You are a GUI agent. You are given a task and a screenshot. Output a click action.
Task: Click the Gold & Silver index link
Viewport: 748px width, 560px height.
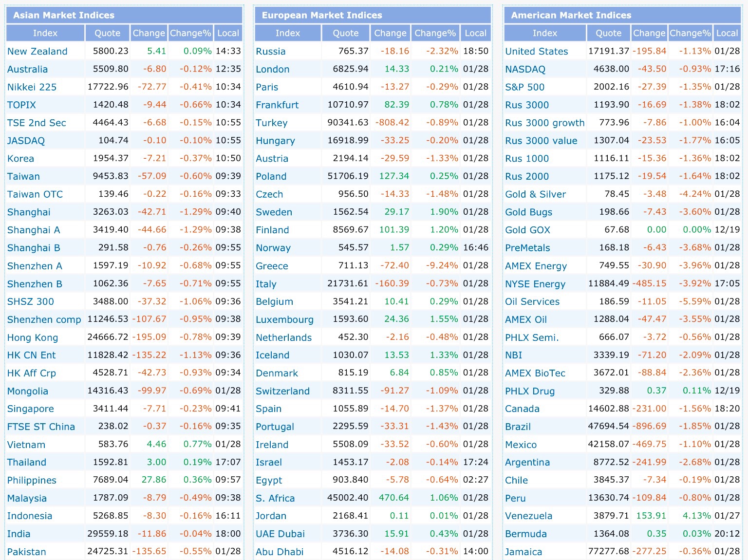(x=536, y=194)
